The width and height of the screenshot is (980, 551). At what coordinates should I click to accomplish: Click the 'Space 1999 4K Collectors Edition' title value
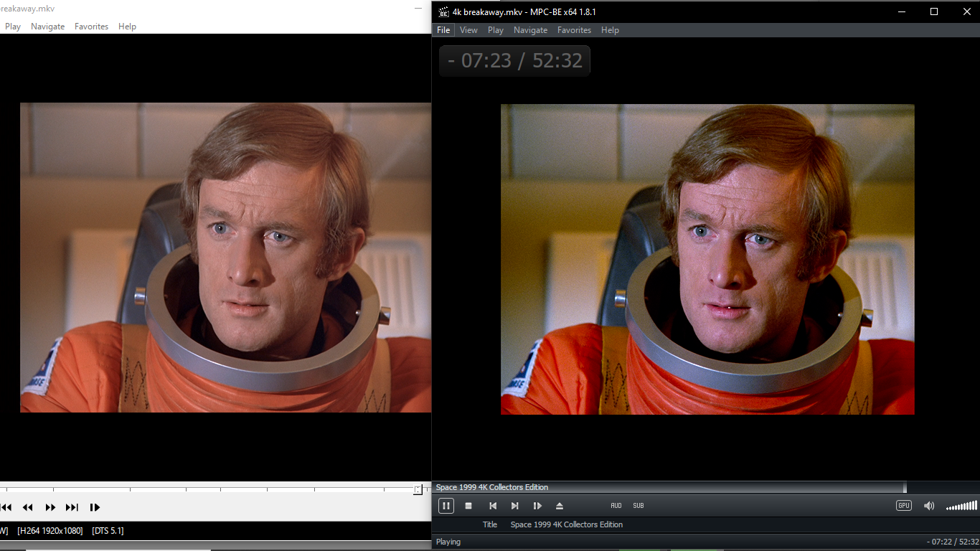pyautogui.click(x=567, y=524)
